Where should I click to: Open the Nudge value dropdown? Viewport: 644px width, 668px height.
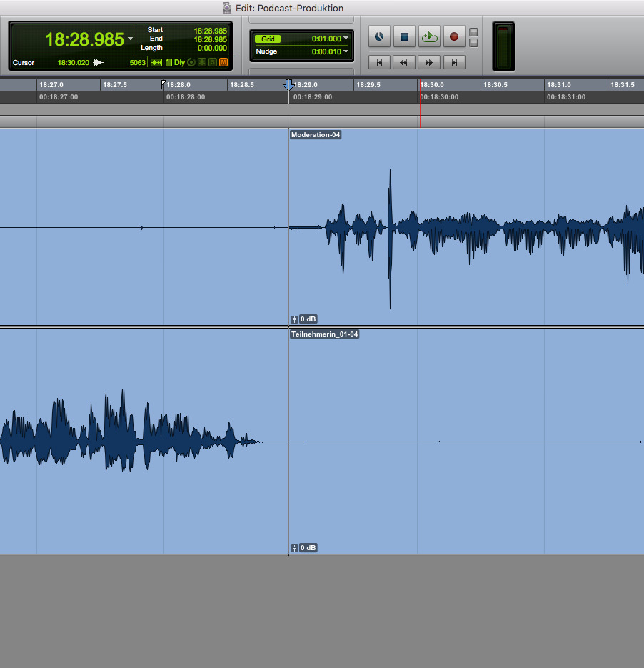[346, 51]
